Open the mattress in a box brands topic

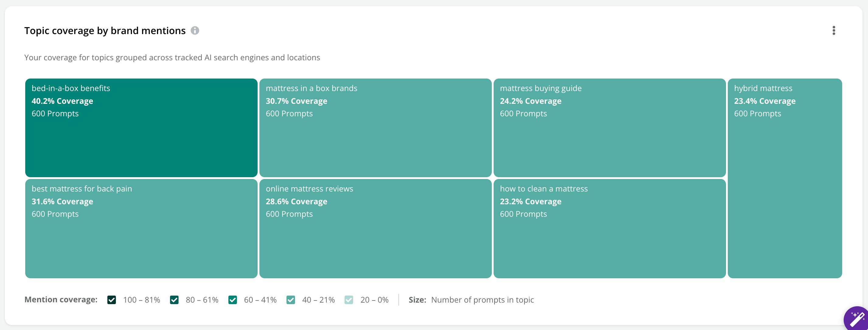pyautogui.click(x=375, y=128)
